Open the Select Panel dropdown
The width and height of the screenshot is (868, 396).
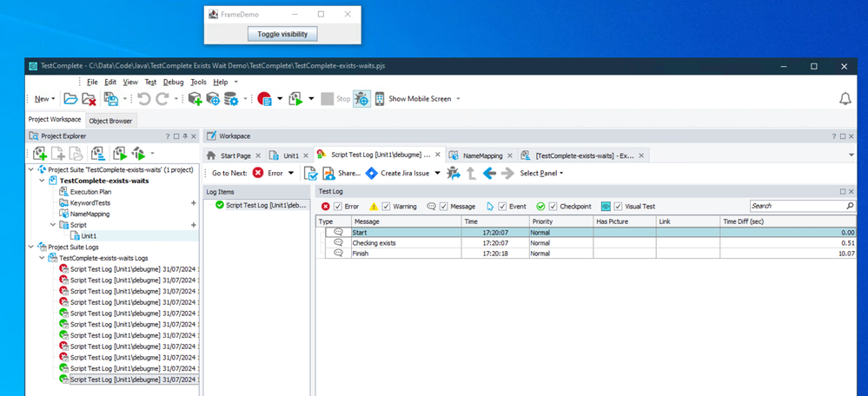tap(541, 174)
